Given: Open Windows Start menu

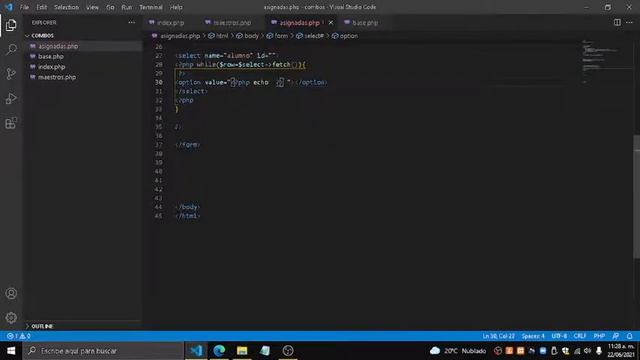Looking at the screenshot, I should (11, 351).
